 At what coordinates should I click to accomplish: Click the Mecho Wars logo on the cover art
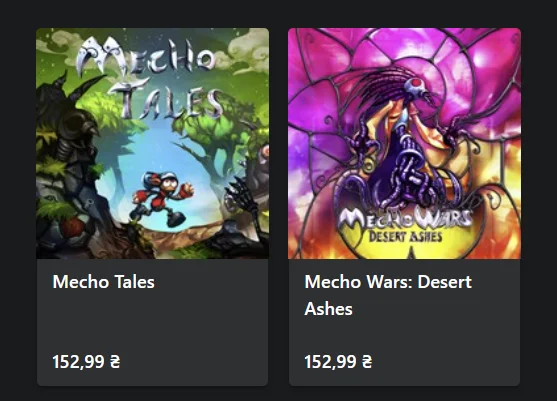click(405, 218)
